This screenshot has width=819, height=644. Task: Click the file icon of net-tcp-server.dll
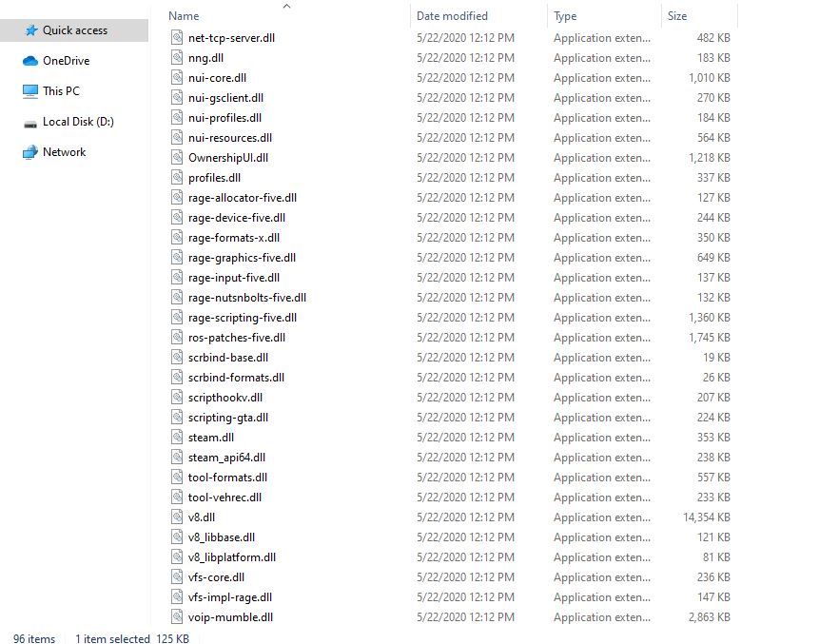[x=177, y=38]
